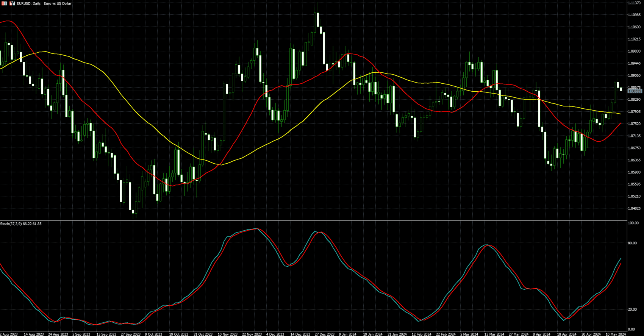This screenshot has height=336, width=644.
Task: Select the most recent candlestick at right edge
Action: [x=621, y=89]
